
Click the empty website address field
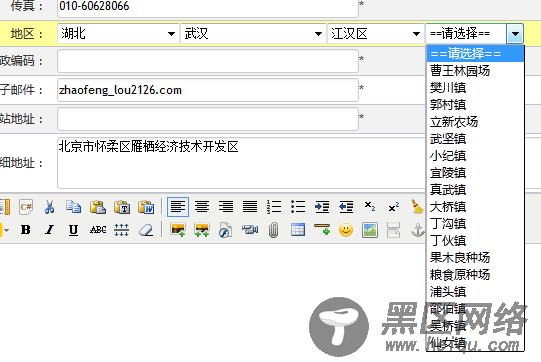208,119
